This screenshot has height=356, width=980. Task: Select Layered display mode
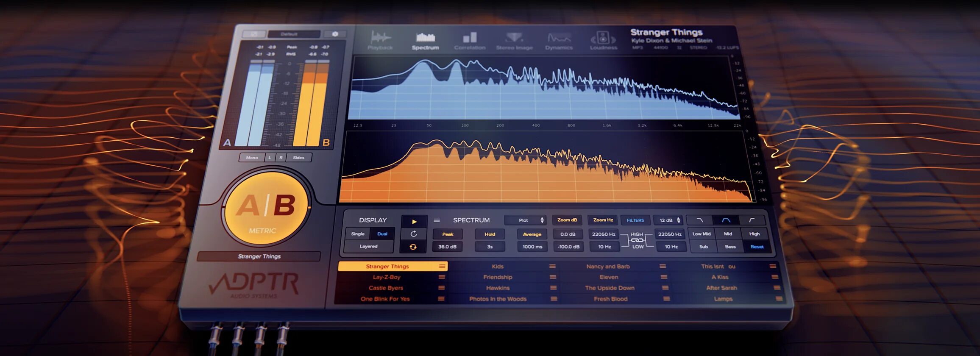[x=368, y=246]
